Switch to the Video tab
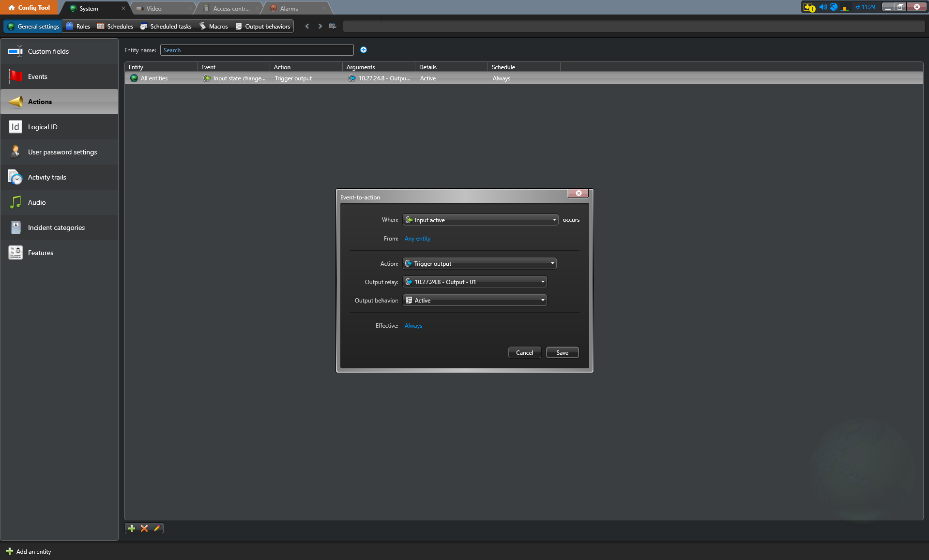This screenshot has width=929, height=560. click(154, 8)
